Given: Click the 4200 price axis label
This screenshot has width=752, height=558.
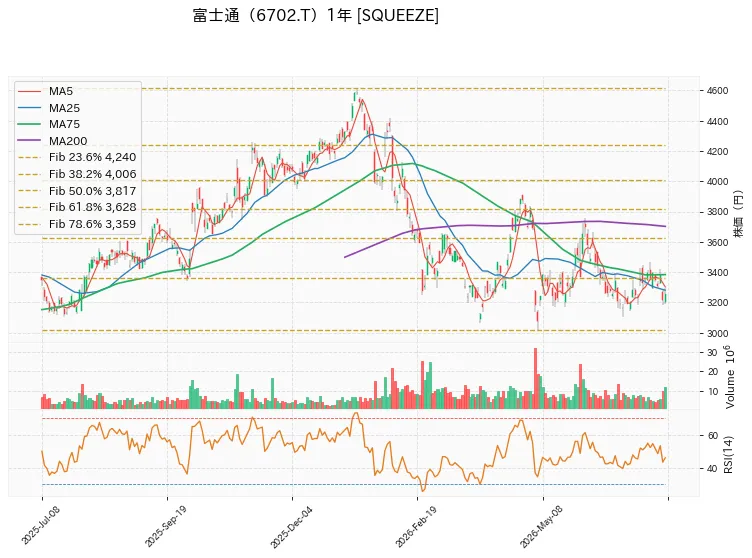Looking at the screenshot, I should point(717,152).
